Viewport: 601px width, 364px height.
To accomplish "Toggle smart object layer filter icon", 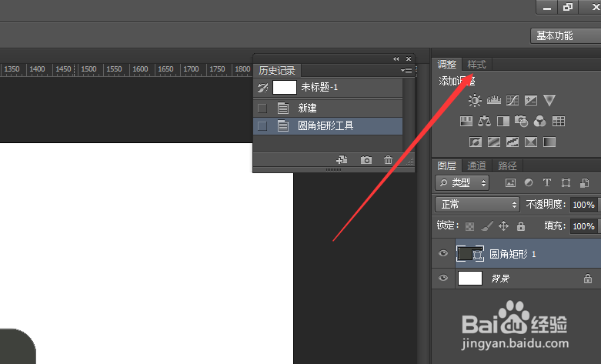I will 584,182.
